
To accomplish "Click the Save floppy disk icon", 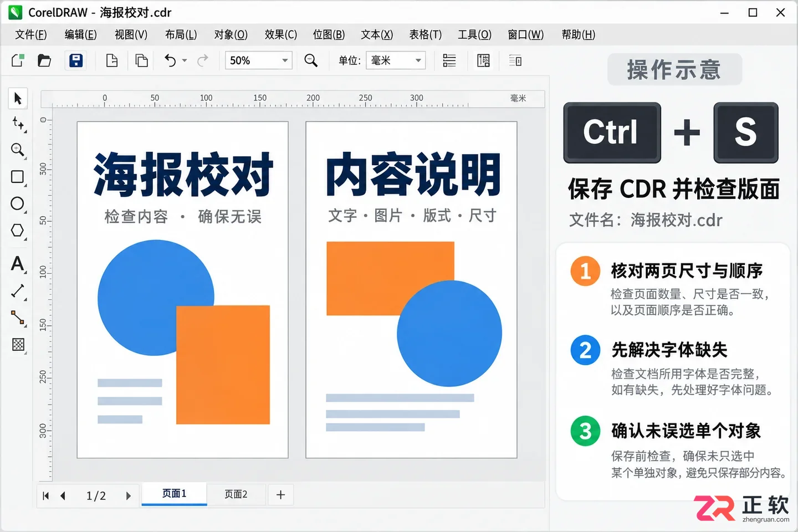I will (76, 60).
